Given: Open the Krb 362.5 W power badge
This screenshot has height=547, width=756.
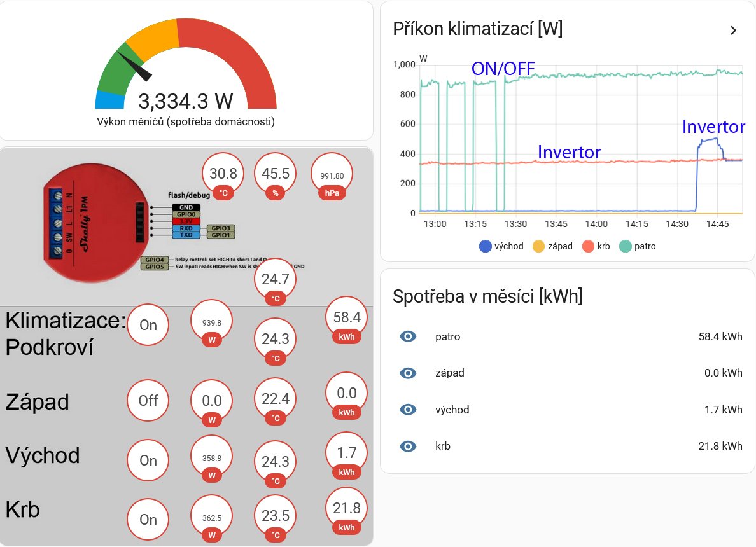Looking at the screenshot, I should click(x=212, y=518).
